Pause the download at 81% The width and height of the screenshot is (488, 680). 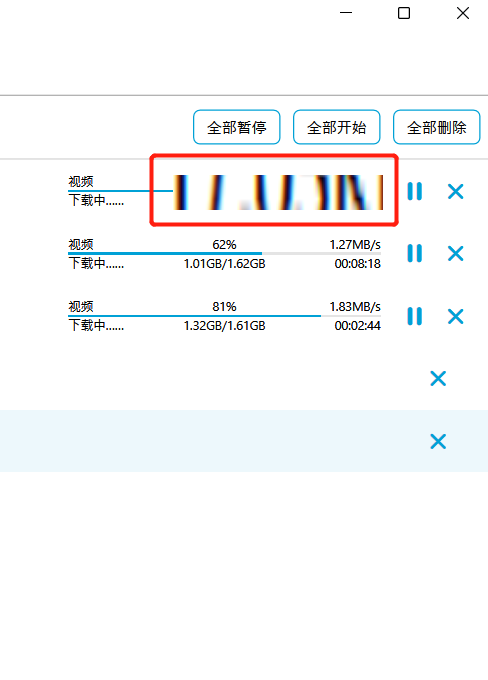[x=415, y=316]
